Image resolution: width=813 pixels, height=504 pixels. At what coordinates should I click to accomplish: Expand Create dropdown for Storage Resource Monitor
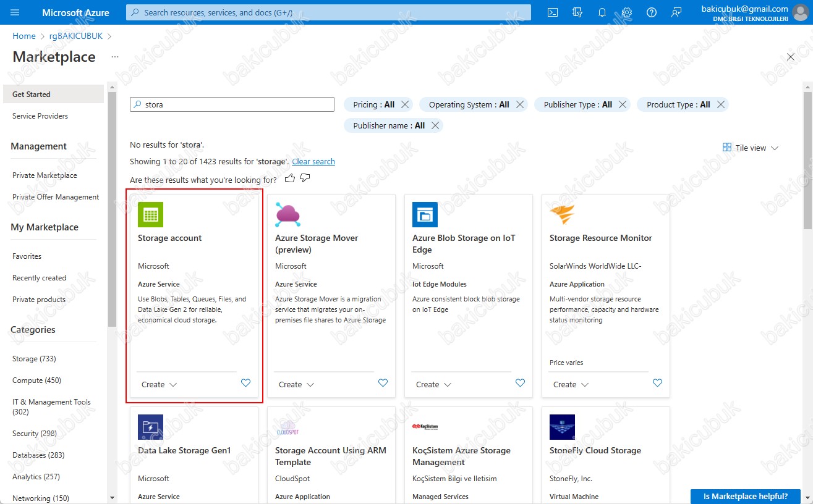click(x=571, y=384)
